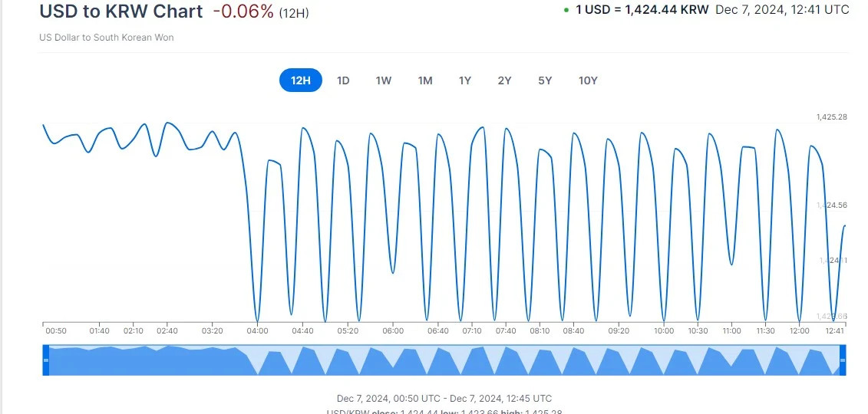
Task: Choose the 5Y time range
Action: [545, 80]
